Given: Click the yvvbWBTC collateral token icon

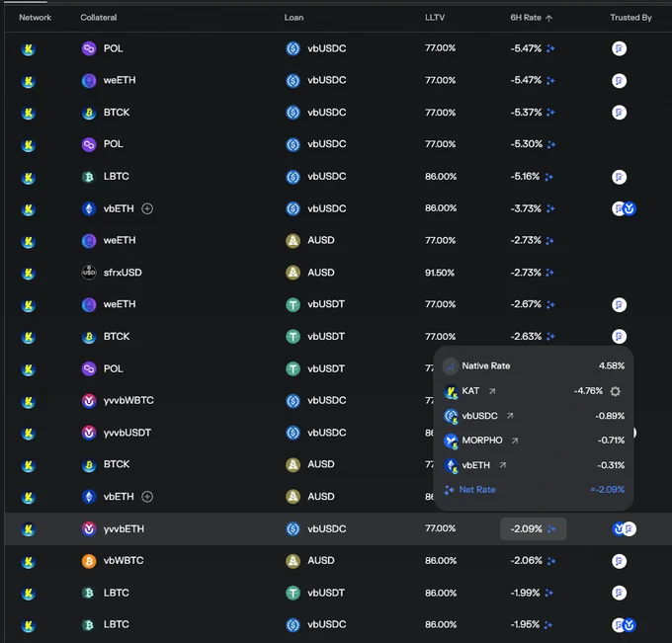Looking at the screenshot, I should click(x=88, y=401).
